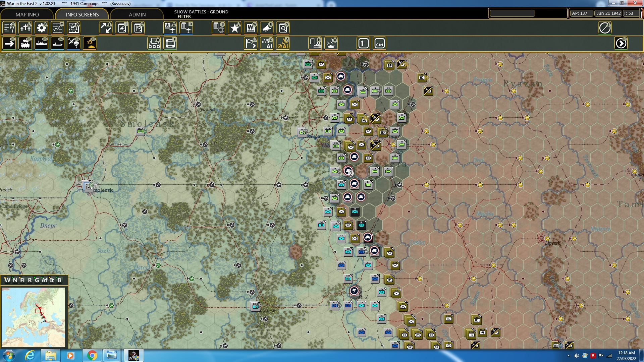This screenshot has width=644, height=362.
Task: Open the Weather screen icon
Action: [73, 28]
